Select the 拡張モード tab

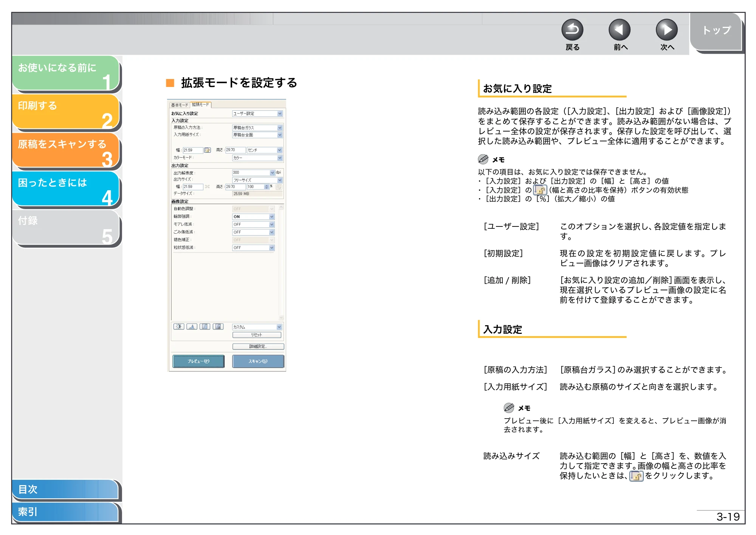200,104
